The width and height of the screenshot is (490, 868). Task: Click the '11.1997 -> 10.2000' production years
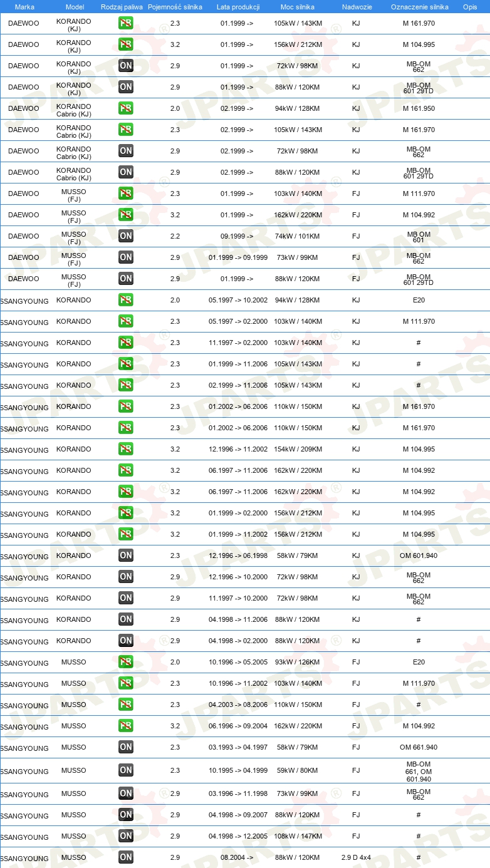tap(238, 598)
